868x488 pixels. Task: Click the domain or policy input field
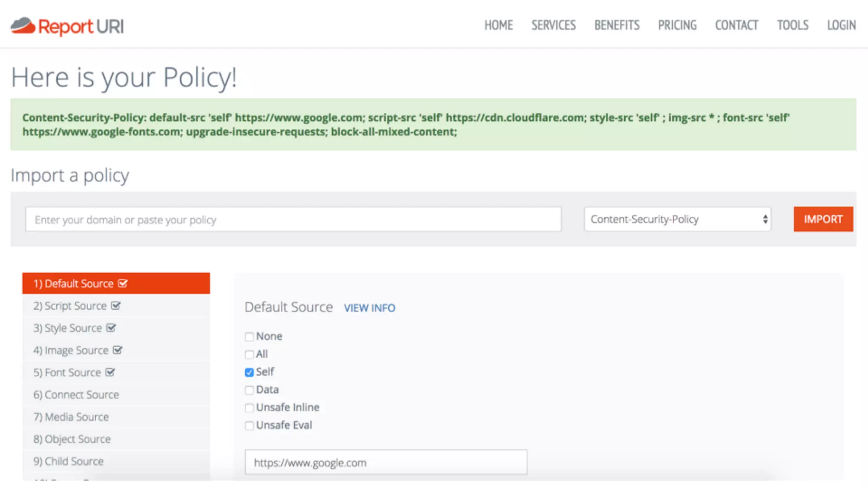tap(293, 219)
